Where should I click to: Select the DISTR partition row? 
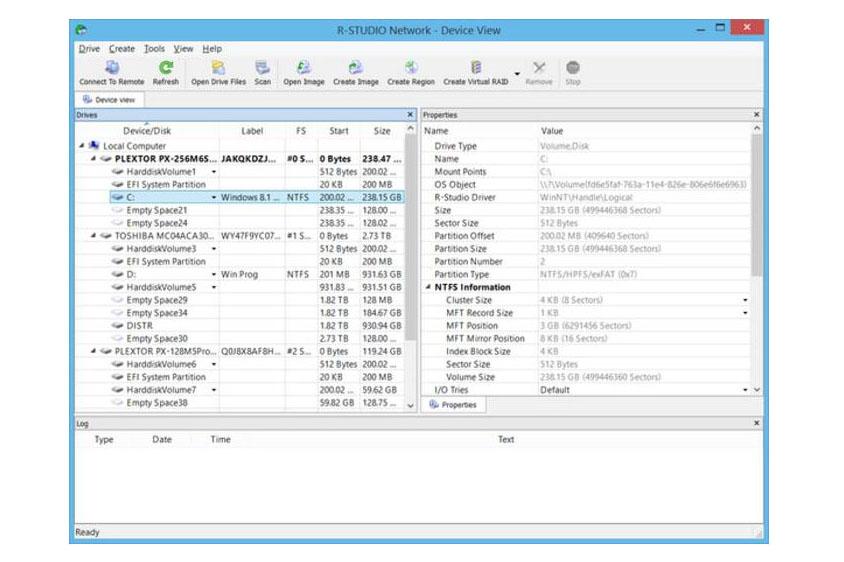(141, 326)
